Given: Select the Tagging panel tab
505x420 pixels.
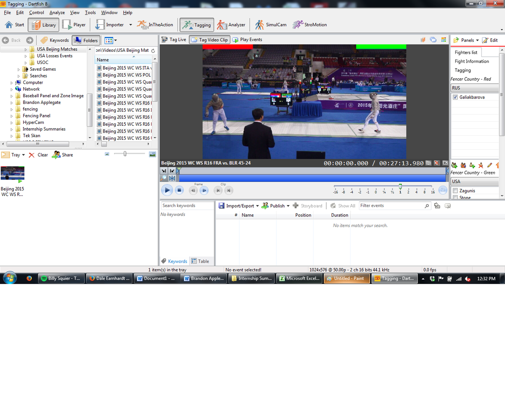Looking at the screenshot, I should coord(463,70).
